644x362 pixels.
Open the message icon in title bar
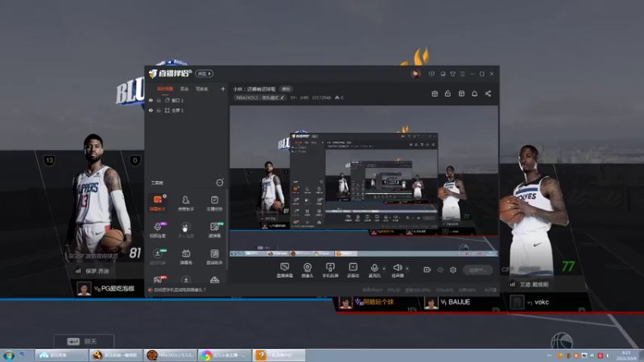point(431,74)
